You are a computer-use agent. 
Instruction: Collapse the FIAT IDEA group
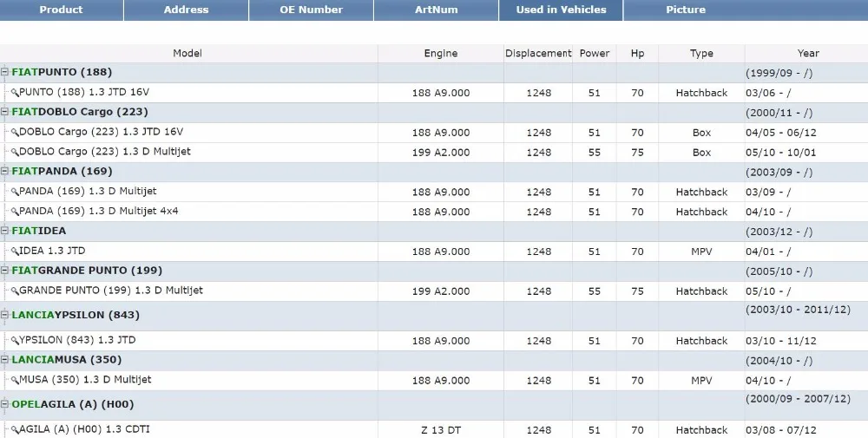(x=5, y=231)
